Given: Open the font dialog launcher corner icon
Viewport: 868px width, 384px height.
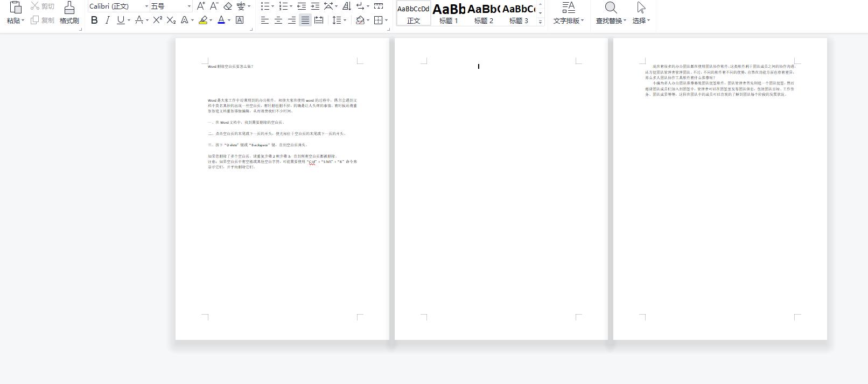Looking at the screenshot, I should (251, 29).
